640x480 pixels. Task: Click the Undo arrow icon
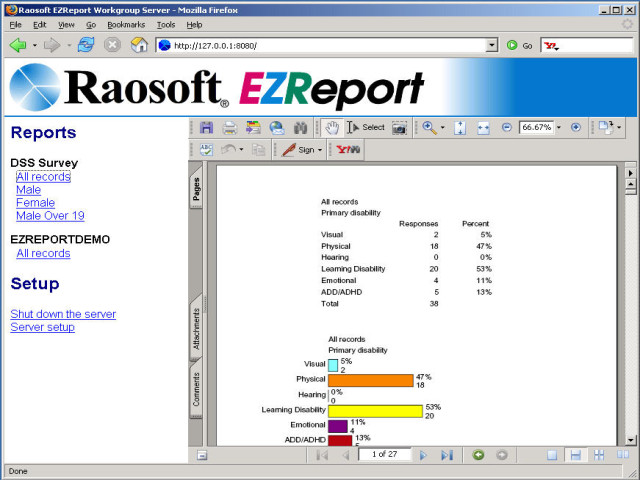click(228, 150)
